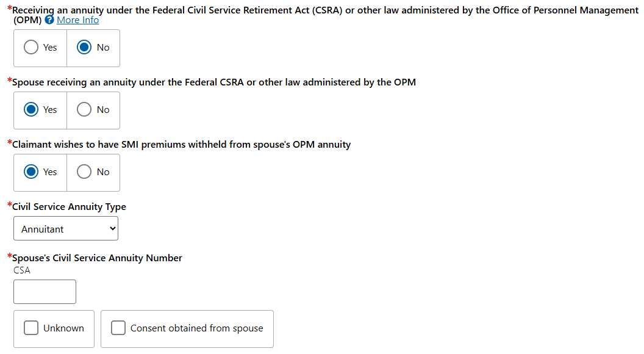Image resolution: width=644 pixels, height=354 pixels.
Task: Choose No for spouse receiving an annuity
Action: (85, 110)
